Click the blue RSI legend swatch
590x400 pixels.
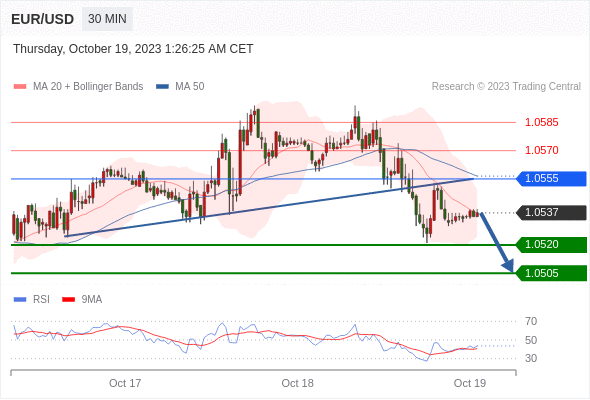pyautogui.click(x=20, y=300)
